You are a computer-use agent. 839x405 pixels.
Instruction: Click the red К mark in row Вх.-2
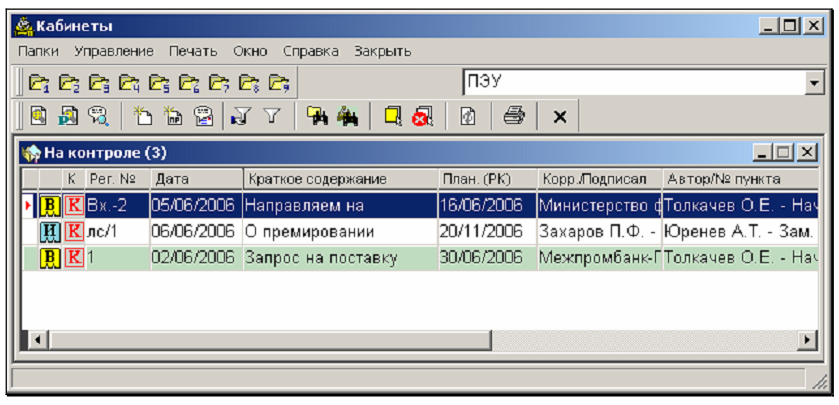pos(74,206)
